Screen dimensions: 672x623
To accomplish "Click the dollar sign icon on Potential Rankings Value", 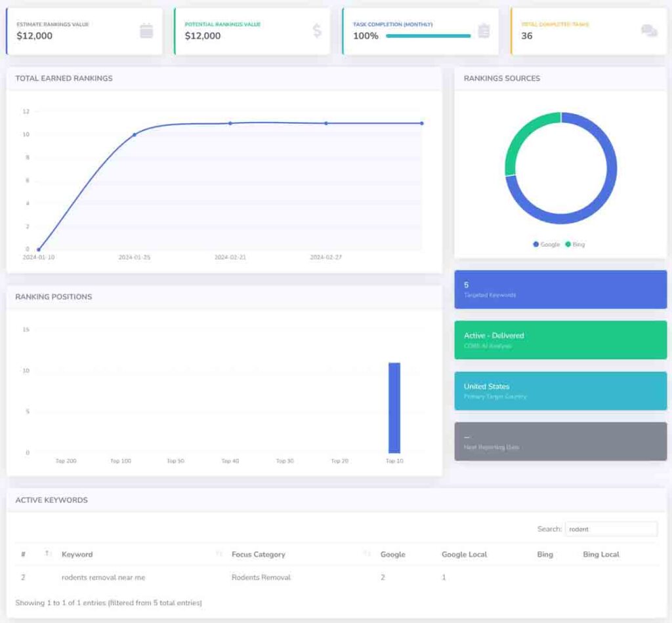I will click(x=317, y=31).
